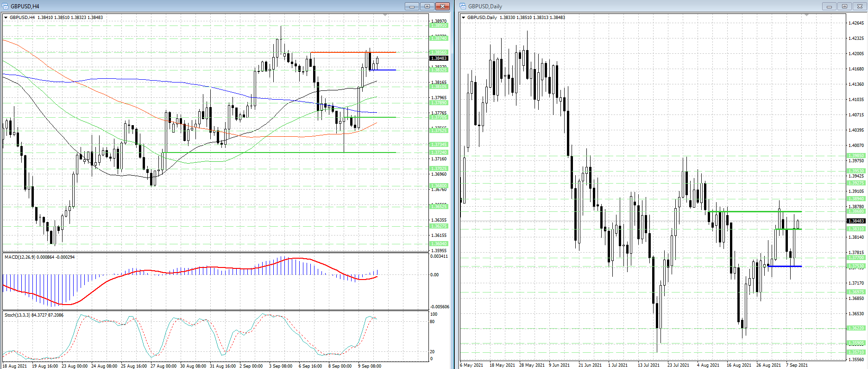Click the '18 Aug 2021' date on H4 axis
Screen dimensions: 868x369
click(x=15, y=366)
